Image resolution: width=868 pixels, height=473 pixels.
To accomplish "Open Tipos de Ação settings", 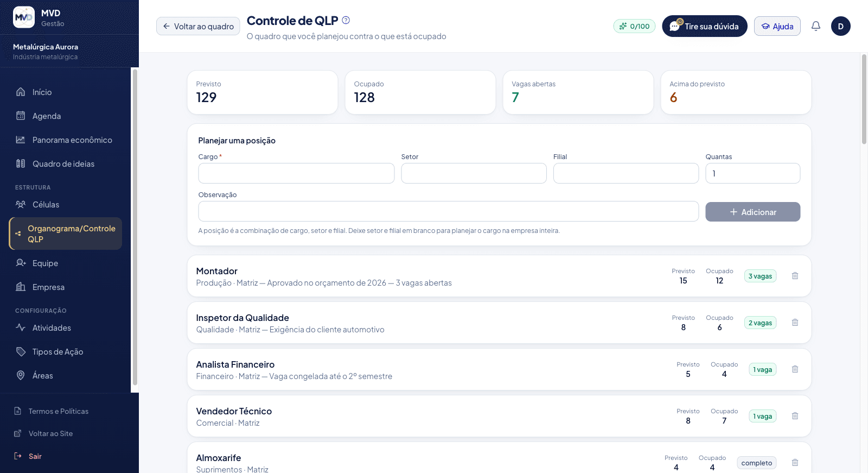I will [x=65, y=352].
